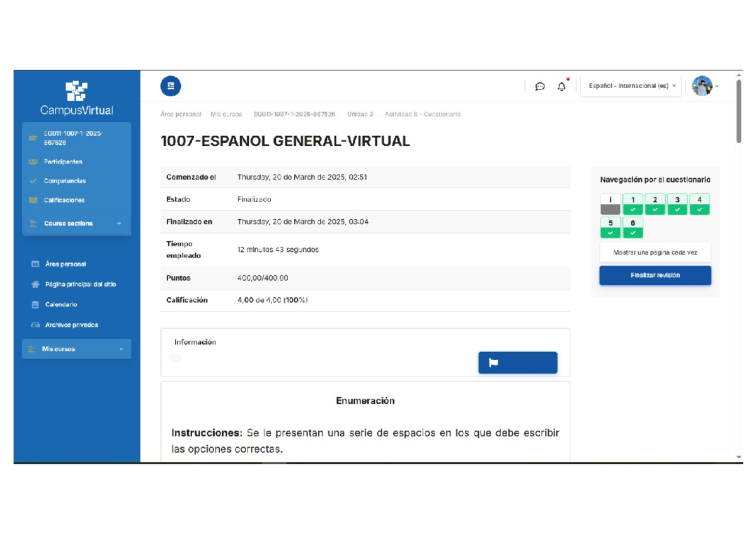Open the notifications bell
The width and height of the screenshot is (756, 534).
[x=561, y=86]
